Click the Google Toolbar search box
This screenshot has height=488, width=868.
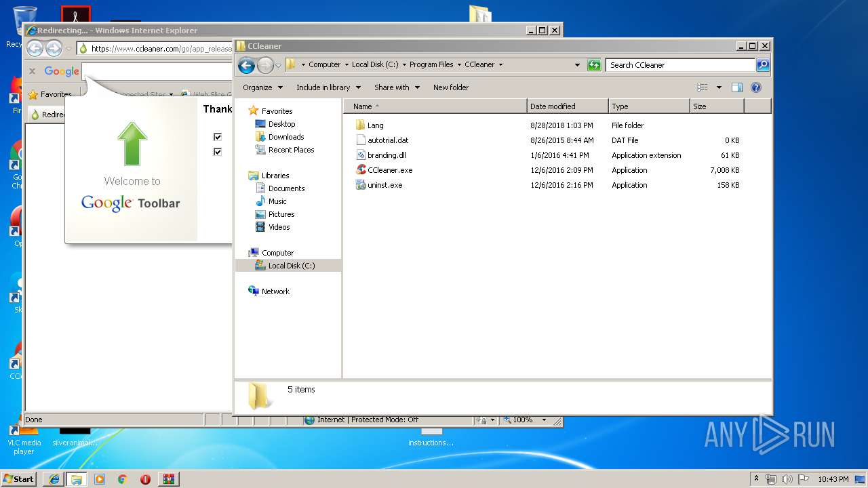click(156, 71)
